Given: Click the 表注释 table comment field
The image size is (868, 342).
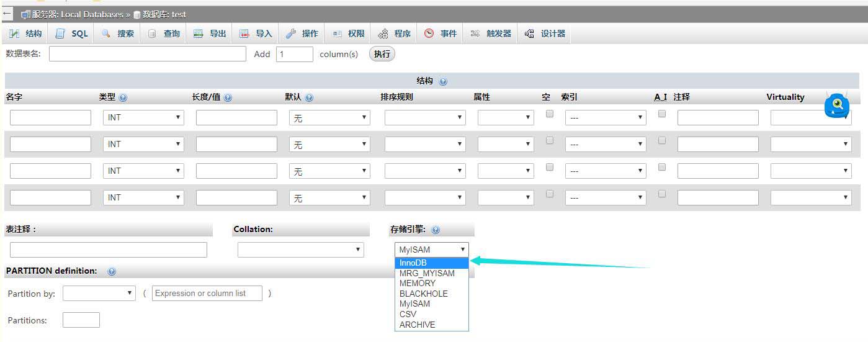Looking at the screenshot, I should 109,250.
